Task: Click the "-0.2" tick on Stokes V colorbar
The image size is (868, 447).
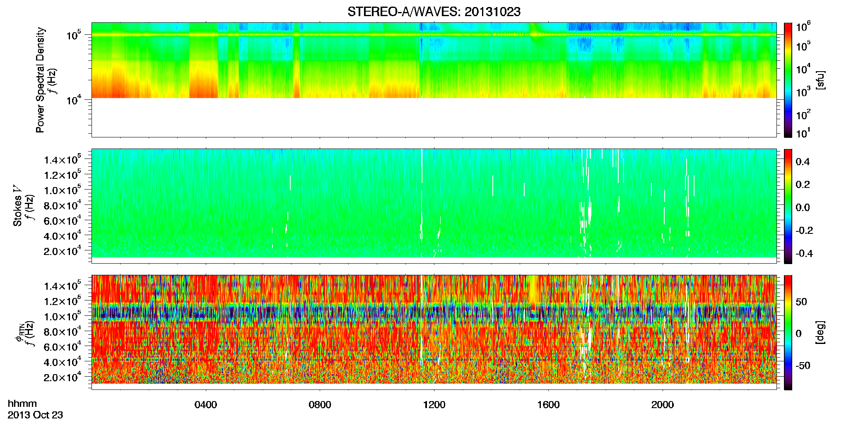Action: click(x=804, y=231)
